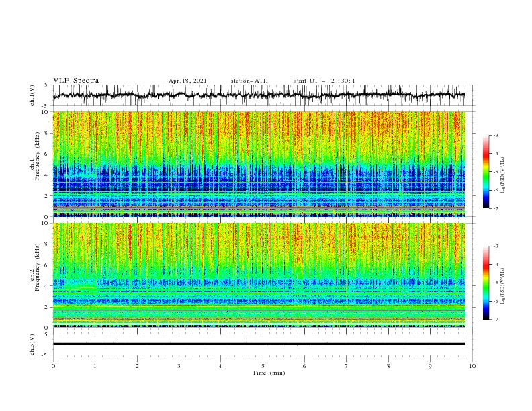Click the ch.2 PSD color scale bar
This screenshot has width=532, height=411.
coord(486,283)
